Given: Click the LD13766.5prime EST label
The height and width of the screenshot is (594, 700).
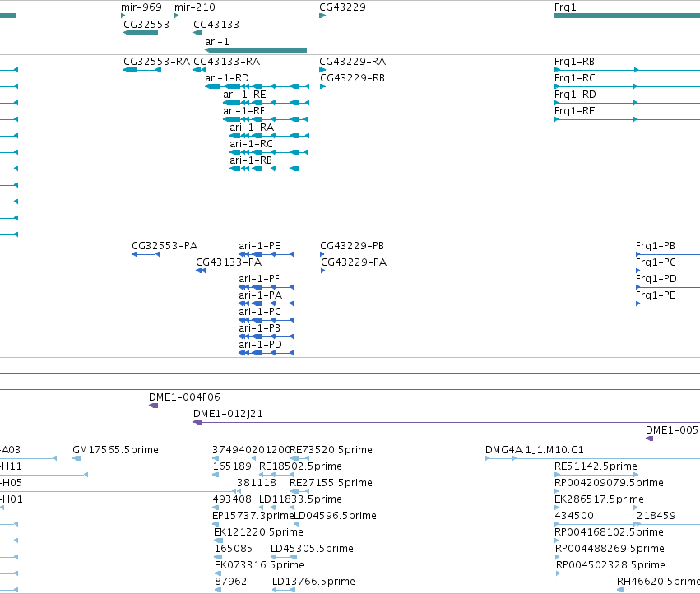Looking at the screenshot, I should [x=314, y=582].
